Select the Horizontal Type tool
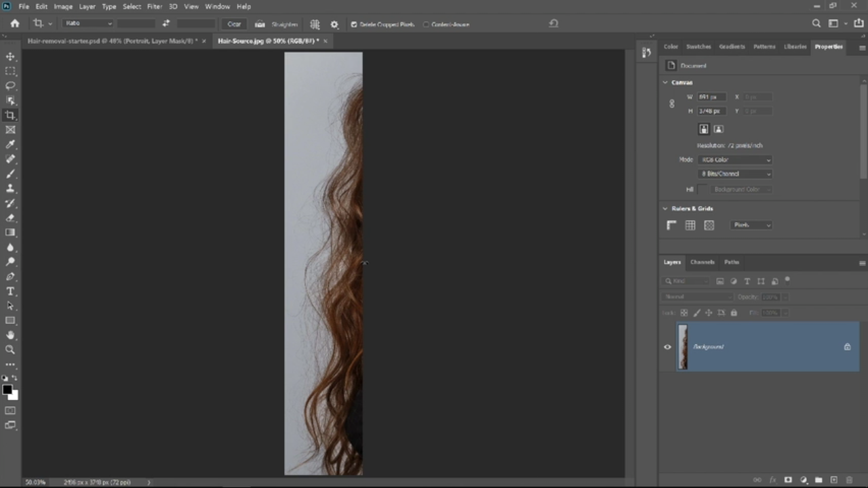The image size is (868, 488). tap(10, 291)
